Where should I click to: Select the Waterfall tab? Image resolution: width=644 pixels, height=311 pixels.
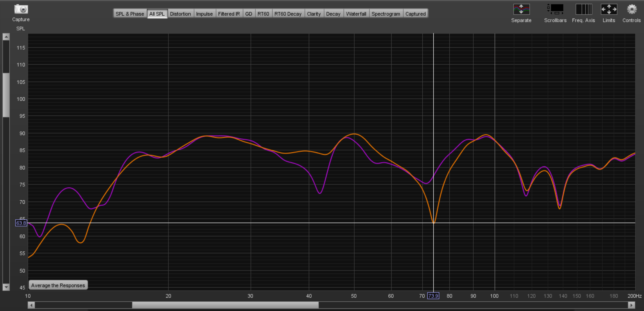pyautogui.click(x=356, y=14)
